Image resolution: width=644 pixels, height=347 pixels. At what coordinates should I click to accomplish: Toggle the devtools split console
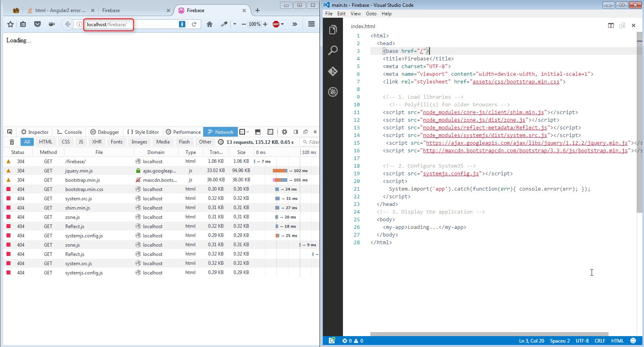[258, 132]
